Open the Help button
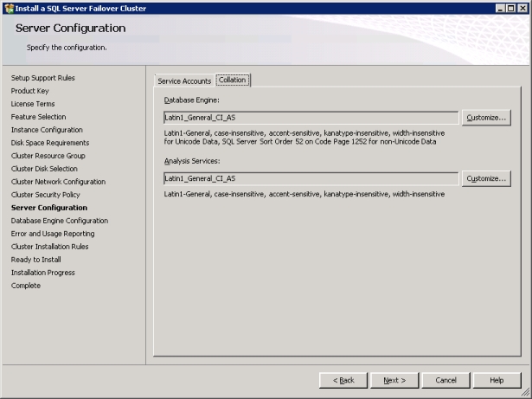Image resolution: width=532 pixels, height=399 pixels. point(497,380)
